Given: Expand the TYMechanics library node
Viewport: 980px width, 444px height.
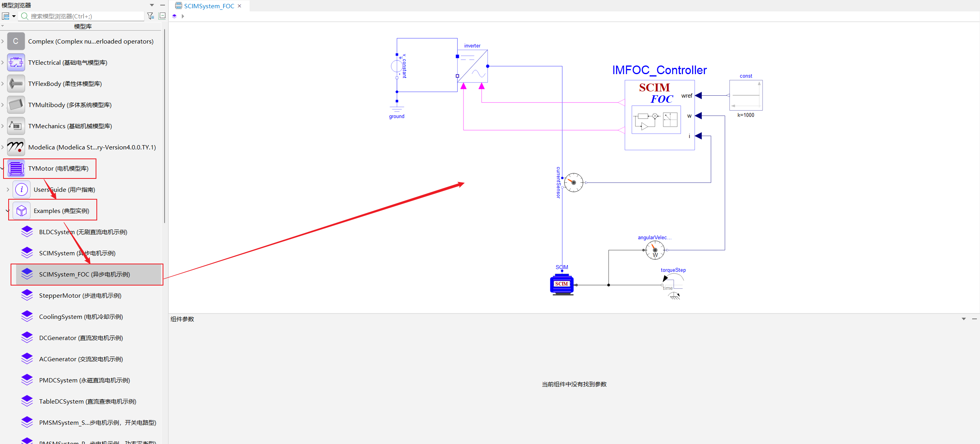Looking at the screenshot, I should pyautogui.click(x=3, y=126).
